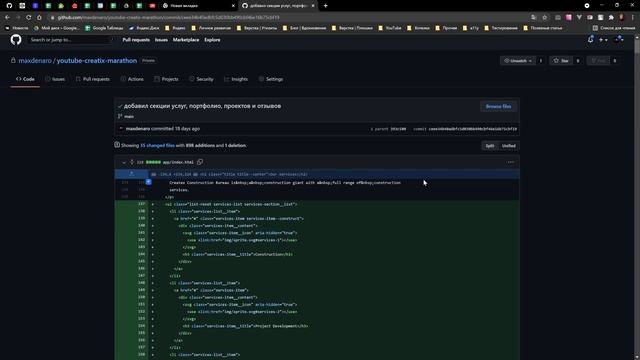Click the 35 changed files link
The image size is (640, 360).
click(x=157, y=145)
